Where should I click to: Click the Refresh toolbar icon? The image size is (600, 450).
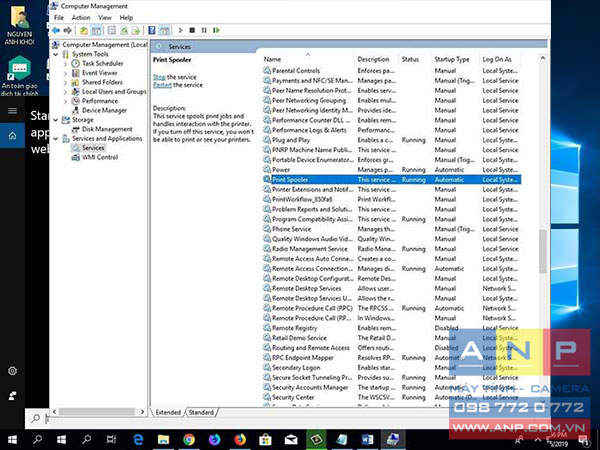tap(124, 30)
